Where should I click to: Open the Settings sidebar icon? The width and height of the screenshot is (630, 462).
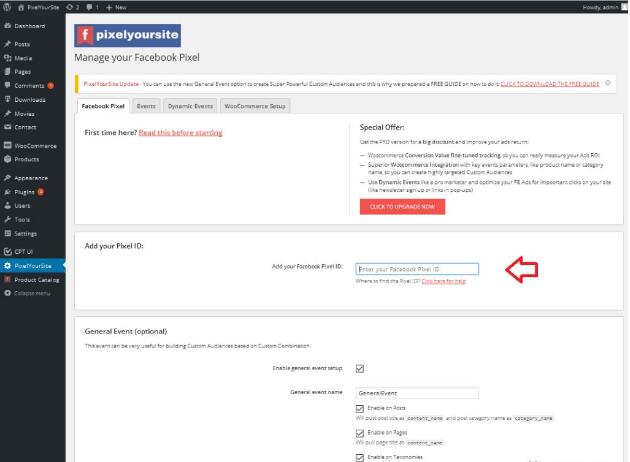pyautogui.click(x=7, y=233)
